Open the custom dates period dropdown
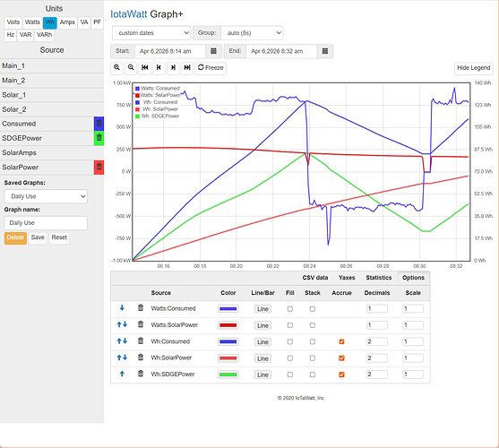This screenshot has width=499, height=448. [x=151, y=33]
